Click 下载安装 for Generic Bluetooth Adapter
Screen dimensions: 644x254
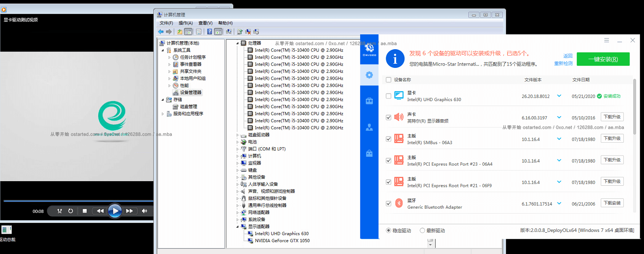pos(612,203)
